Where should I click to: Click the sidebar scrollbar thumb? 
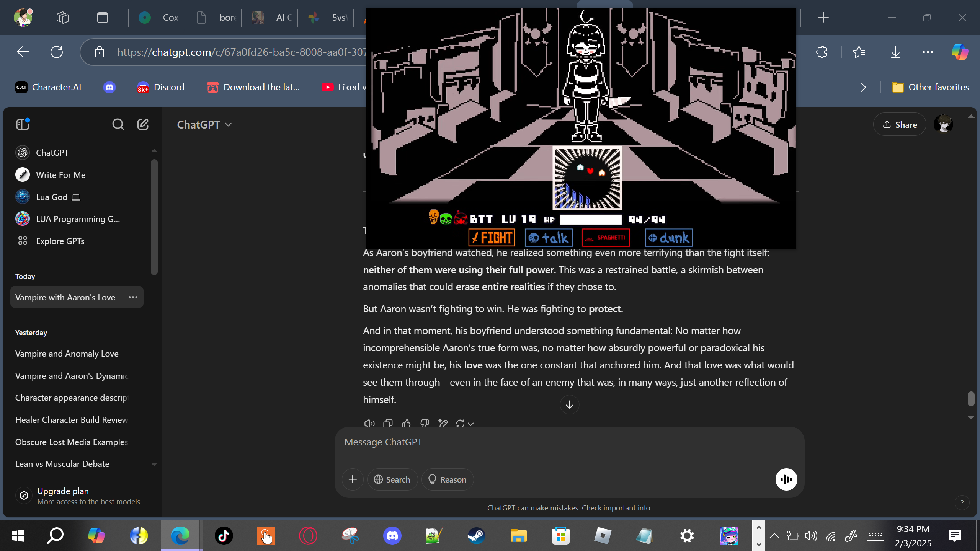click(154, 217)
